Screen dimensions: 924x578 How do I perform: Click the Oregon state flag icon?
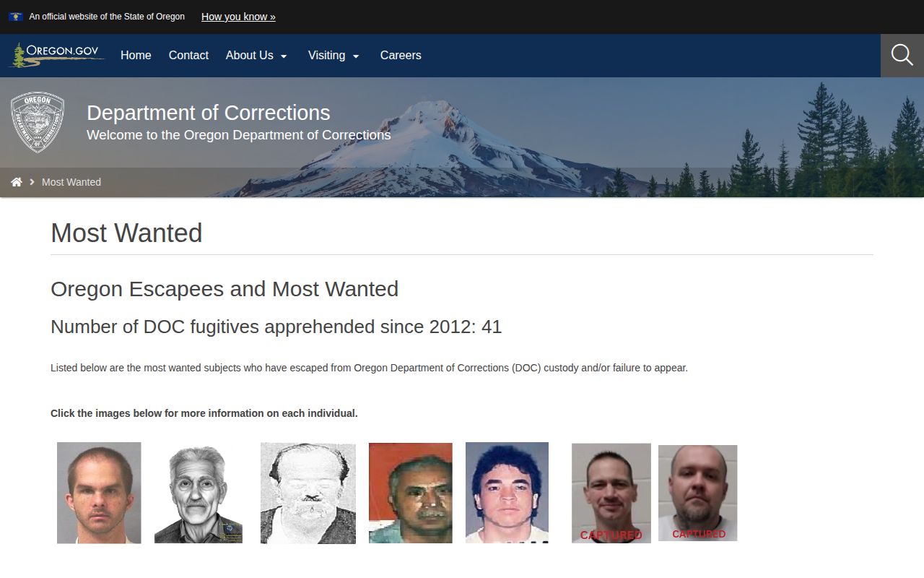click(x=16, y=17)
